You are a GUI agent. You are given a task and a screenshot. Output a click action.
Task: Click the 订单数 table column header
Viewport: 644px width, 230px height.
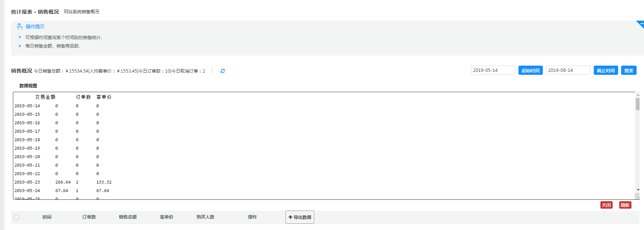(89, 217)
